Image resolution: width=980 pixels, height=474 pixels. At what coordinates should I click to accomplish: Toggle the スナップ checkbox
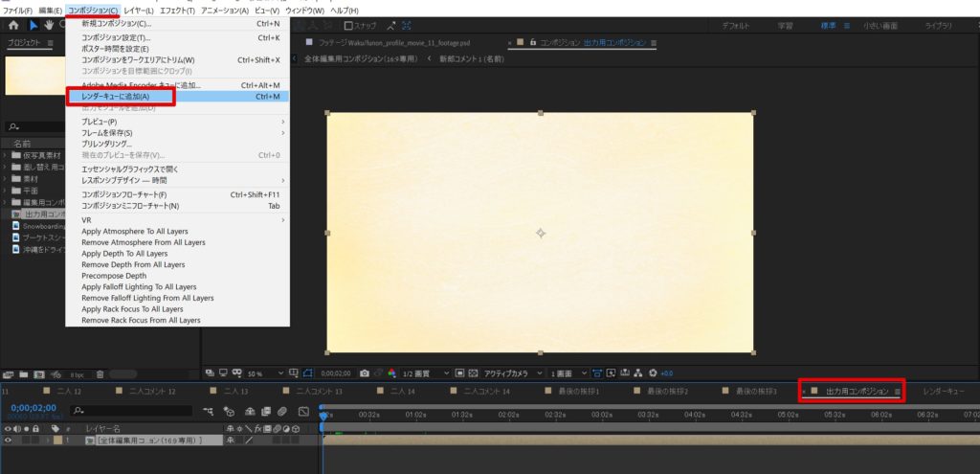click(x=349, y=26)
